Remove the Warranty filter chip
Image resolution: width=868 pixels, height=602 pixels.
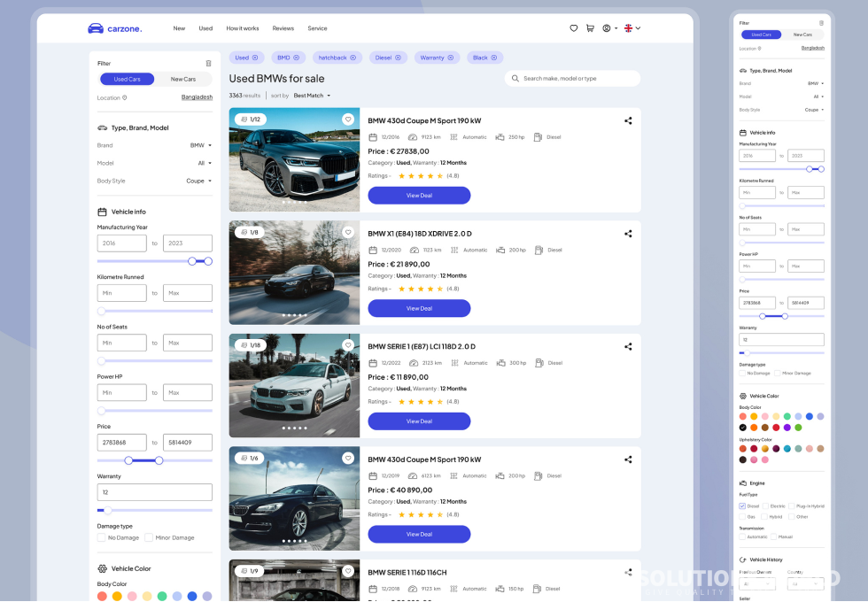click(451, 58)
